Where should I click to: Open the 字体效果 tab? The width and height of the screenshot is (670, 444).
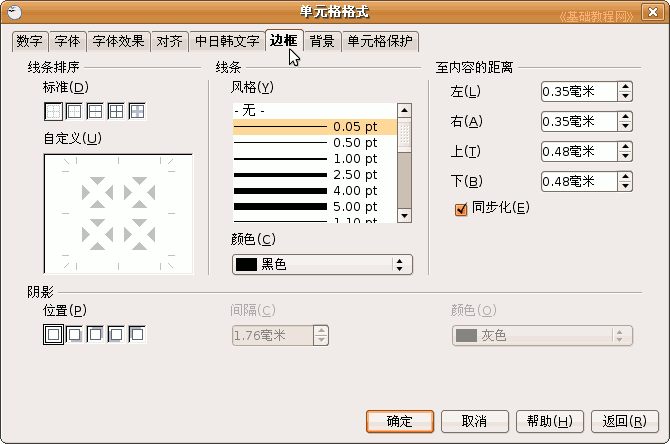click(118, 41)
